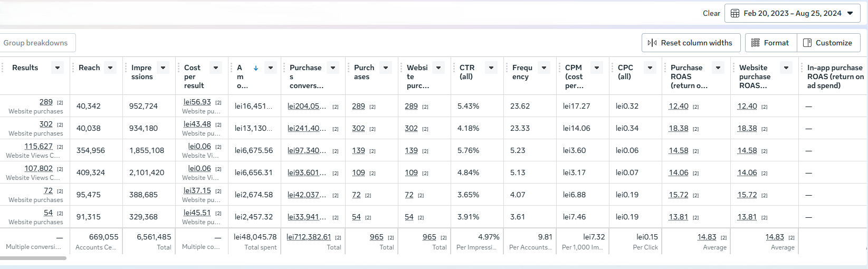Expand the Website purchase ROAS column dropdown
The width and height of the screenshot is (868, 269).
pyautogui.click(x=786, y=68)
